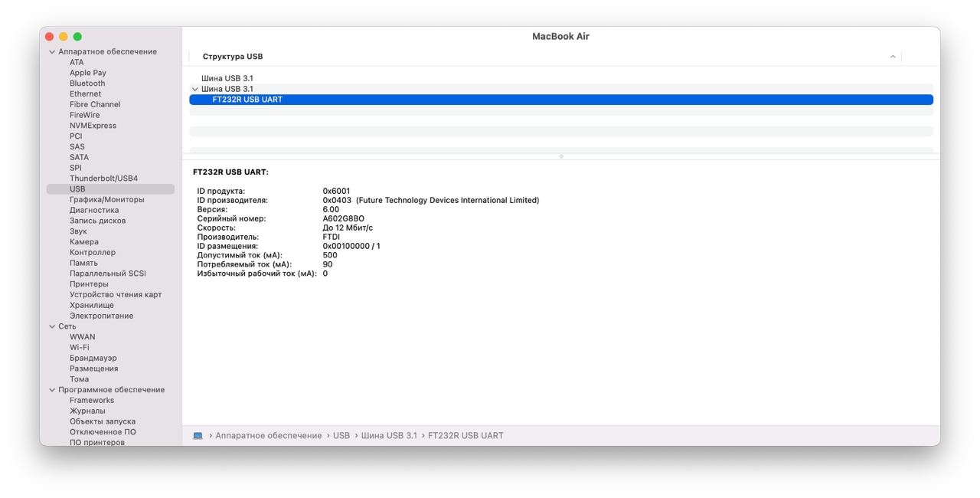Select SAS in the sidebar

click(77, 147)
